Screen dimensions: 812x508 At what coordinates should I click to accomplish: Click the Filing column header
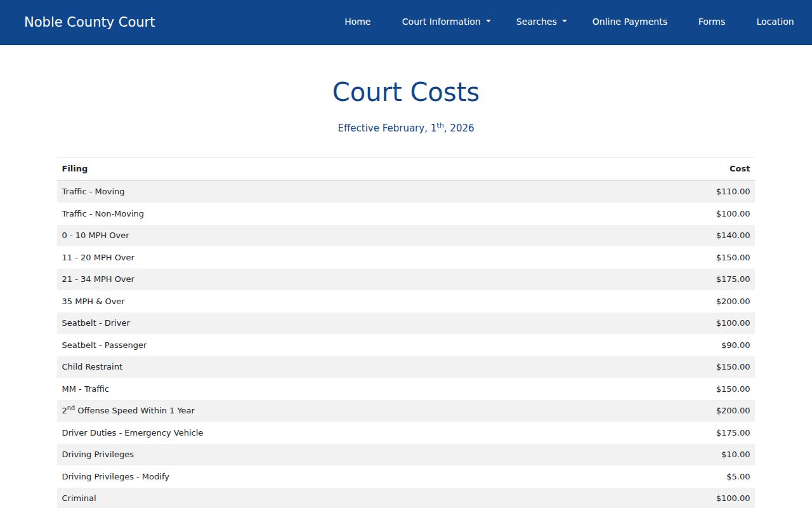(75, 169)
